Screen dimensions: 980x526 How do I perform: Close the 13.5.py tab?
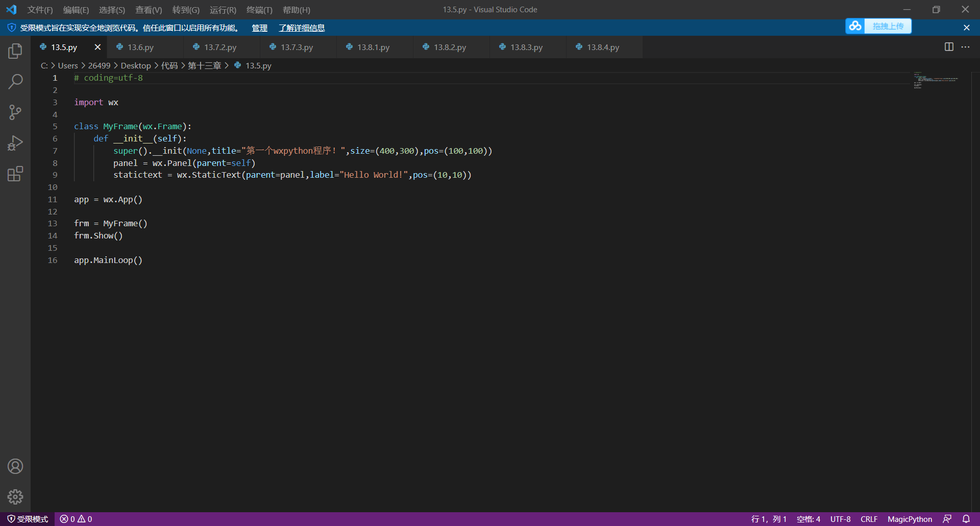97,47
